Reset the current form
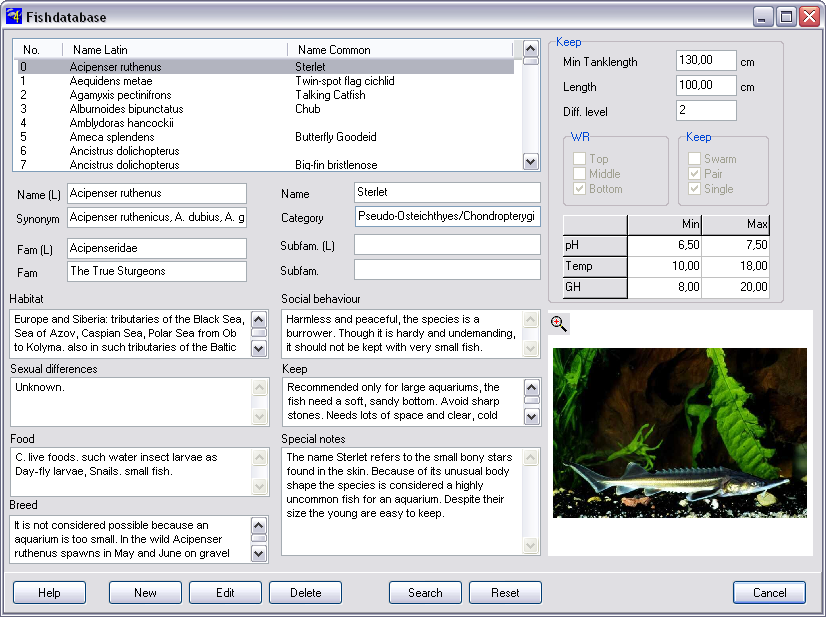The height and width of the screenshot is (617, 826). 505,592
